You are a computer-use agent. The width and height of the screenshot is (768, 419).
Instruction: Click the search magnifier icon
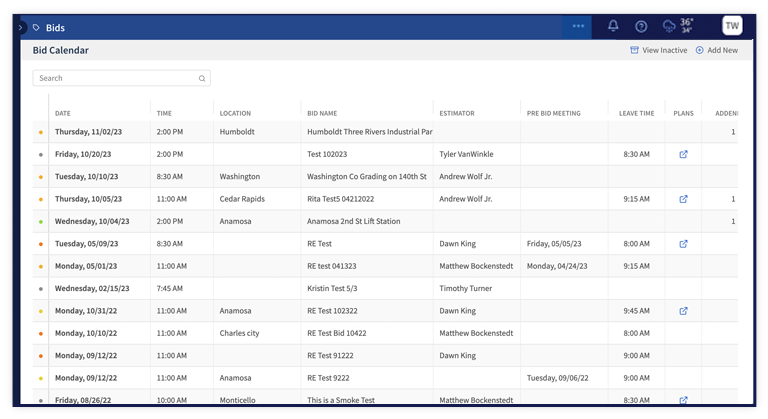(202, 78)
